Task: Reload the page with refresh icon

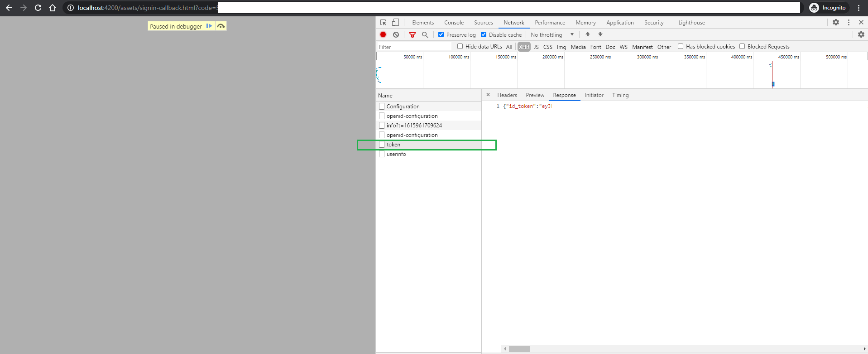Action: pyautogui.click(x=38, y=8)
